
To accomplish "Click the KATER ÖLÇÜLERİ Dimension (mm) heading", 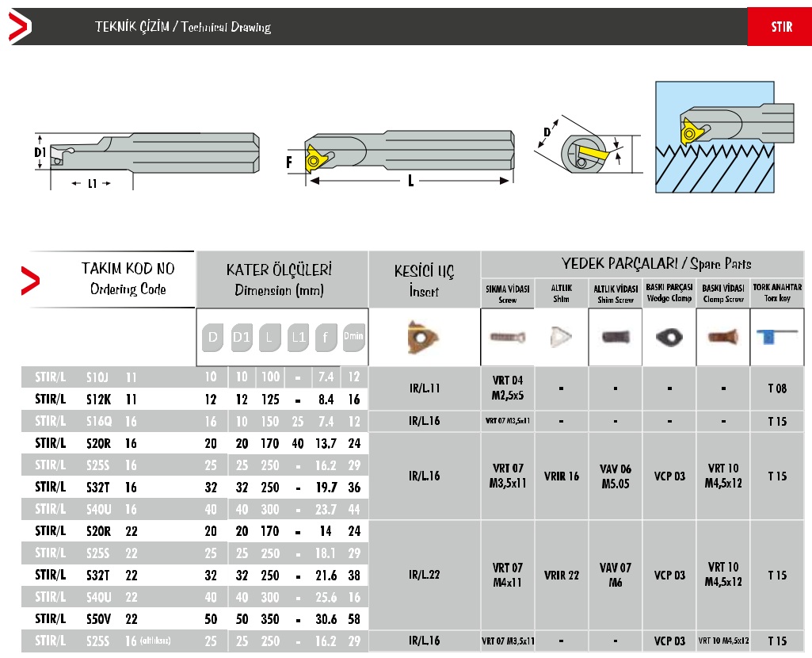I will pos(279,280).
